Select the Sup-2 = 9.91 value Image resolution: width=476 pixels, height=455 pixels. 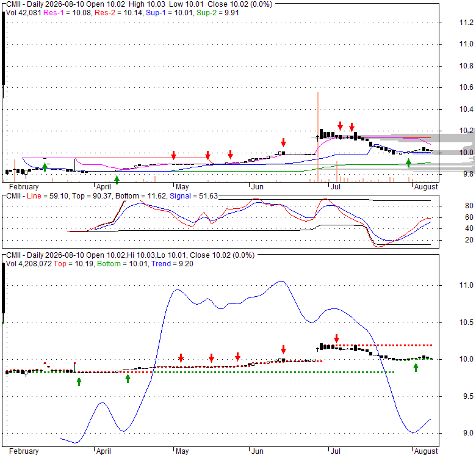click(x=218, y=13)
